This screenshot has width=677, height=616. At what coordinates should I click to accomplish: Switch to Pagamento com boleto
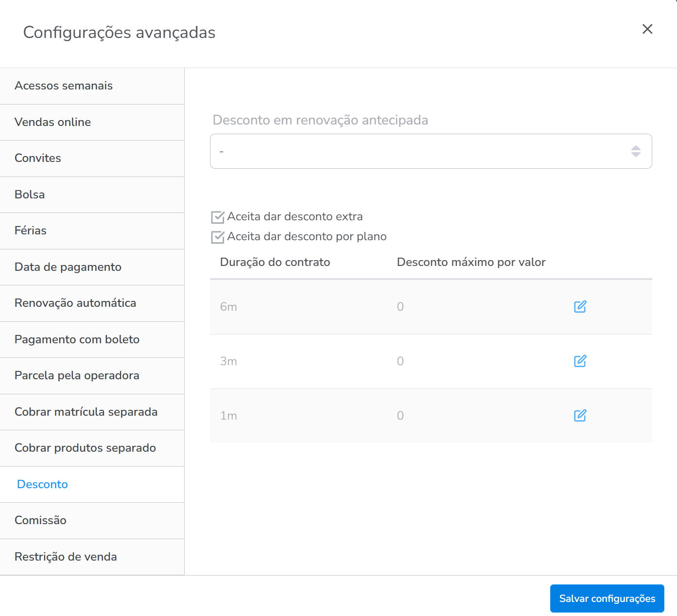[x=77, y=339]
